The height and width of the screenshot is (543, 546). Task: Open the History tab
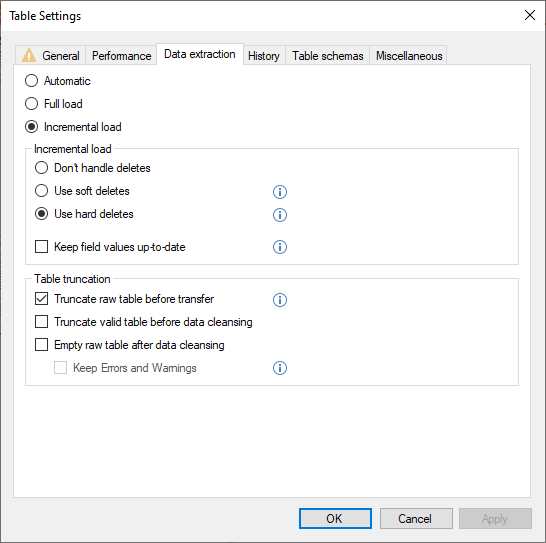(x=264, y=56)
